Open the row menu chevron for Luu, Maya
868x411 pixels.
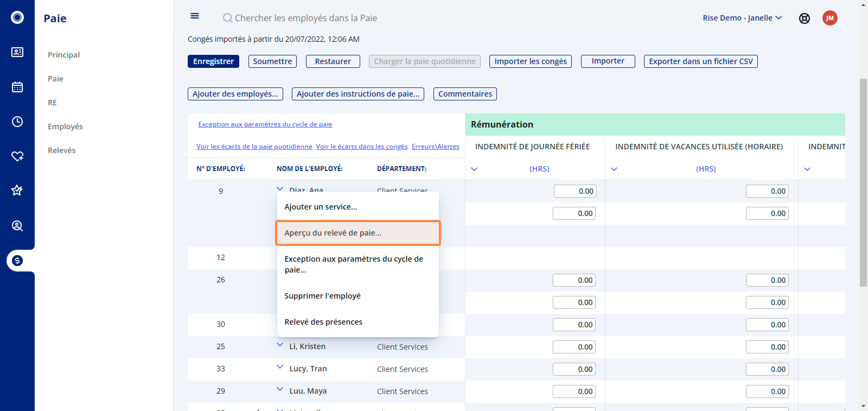pyautogui.click(x=280, y=389)
